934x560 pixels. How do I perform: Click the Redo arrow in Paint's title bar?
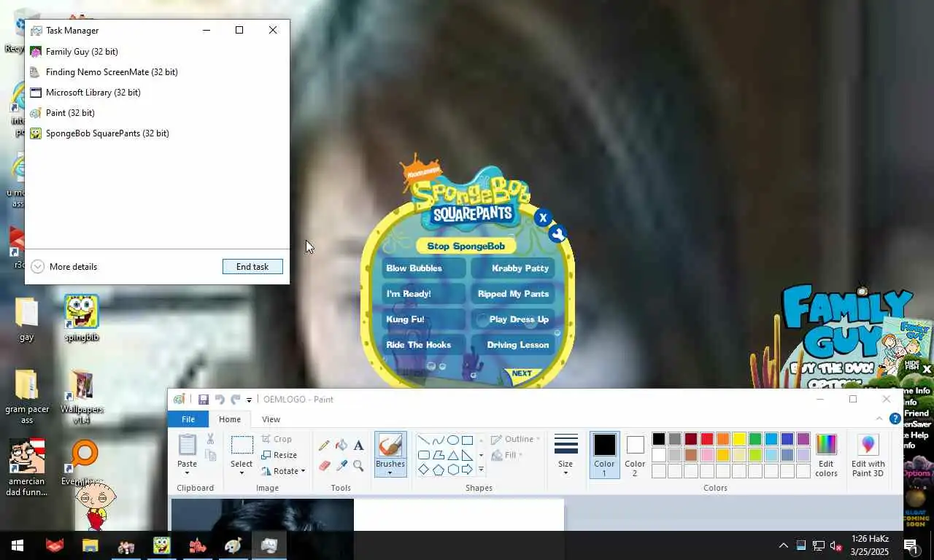click(235, 400)
